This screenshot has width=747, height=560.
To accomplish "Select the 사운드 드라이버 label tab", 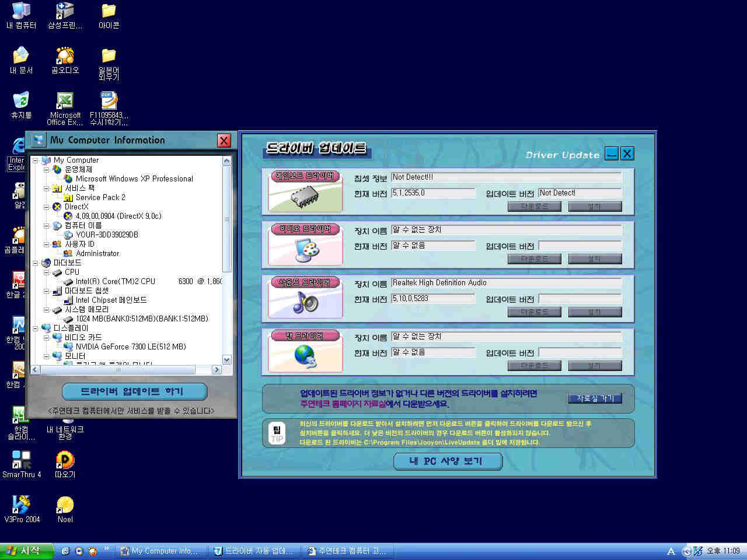I will click(305, 282).
